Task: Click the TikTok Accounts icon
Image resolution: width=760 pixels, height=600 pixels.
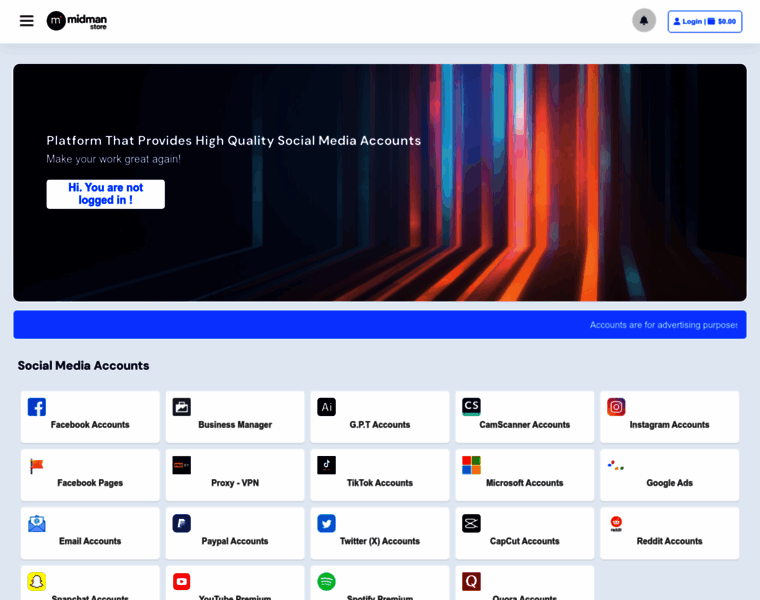Action: [326, 465]
